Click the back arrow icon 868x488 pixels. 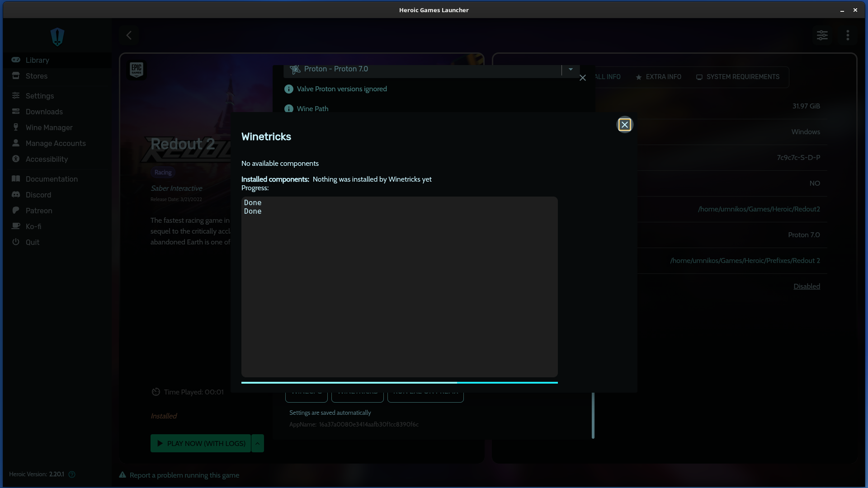(x=129, y=35)
